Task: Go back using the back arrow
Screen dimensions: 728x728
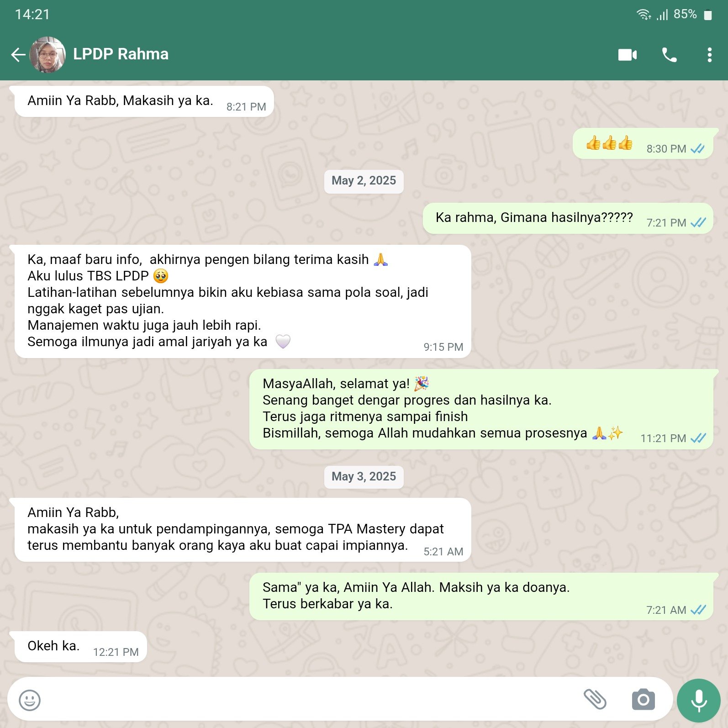Action: [x=18, y=55]
